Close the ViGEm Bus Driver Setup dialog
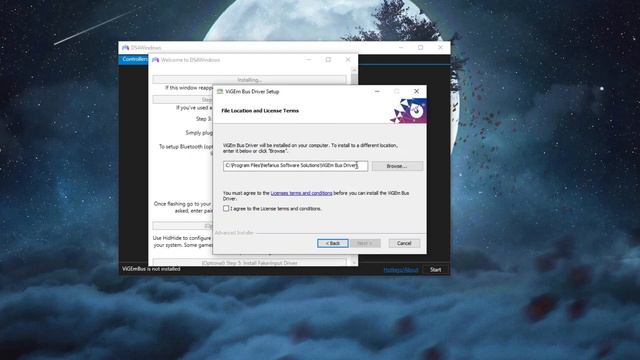Image resolution: width=640 pixels, height=360 pixels. coord(416,91)
